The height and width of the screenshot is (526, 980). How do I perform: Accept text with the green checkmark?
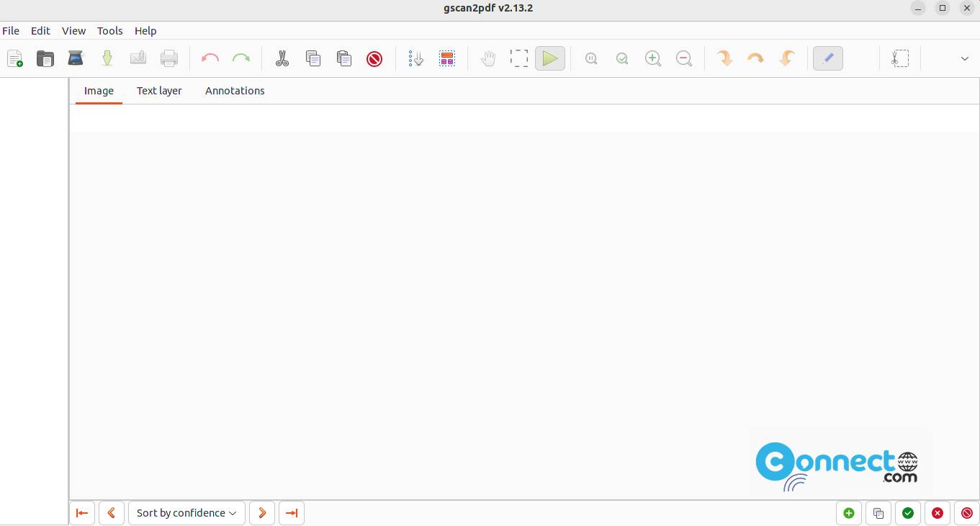(x=908, y=513)
